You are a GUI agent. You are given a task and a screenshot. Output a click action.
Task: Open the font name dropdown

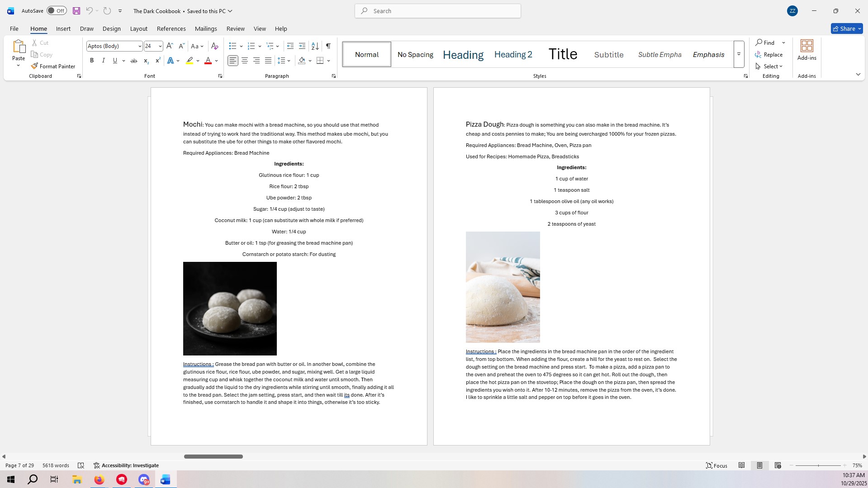tap(140, 46)
